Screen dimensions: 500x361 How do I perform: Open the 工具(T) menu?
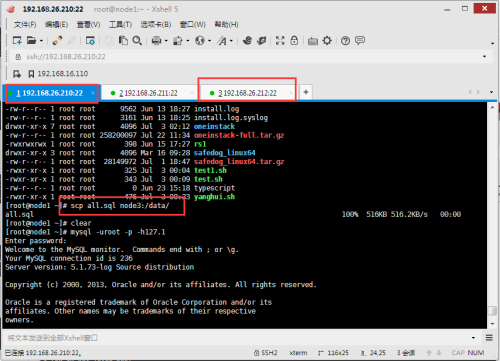(x=120, y=25)
